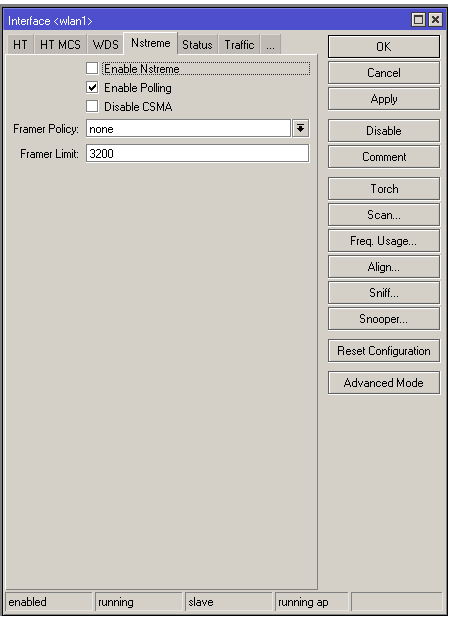This screenshot has width=449, height=619.
Task: Open the HT MCS tab
Action: click(x=60, y=45)
